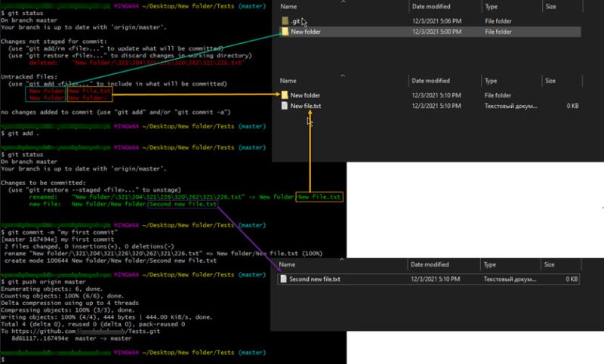Click the folder icon above New file.txt
The height and width of the screenshot is (364, 604).
click(x=285, y=95)
